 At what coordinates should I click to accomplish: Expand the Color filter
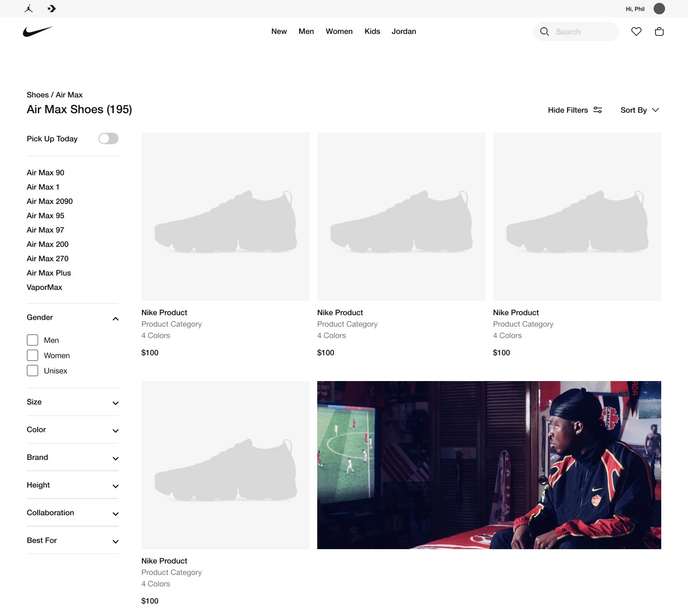click(73, 430)
